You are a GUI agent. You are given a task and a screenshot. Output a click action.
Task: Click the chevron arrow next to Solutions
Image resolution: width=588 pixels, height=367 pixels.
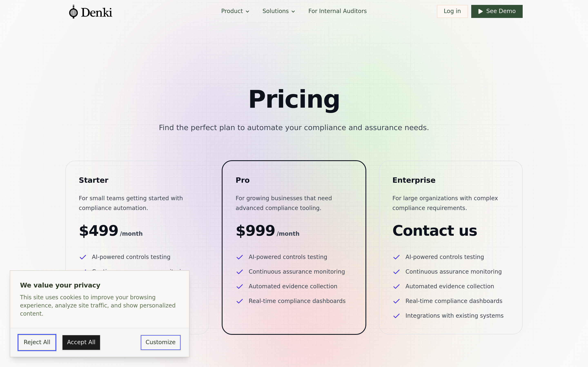293,11
